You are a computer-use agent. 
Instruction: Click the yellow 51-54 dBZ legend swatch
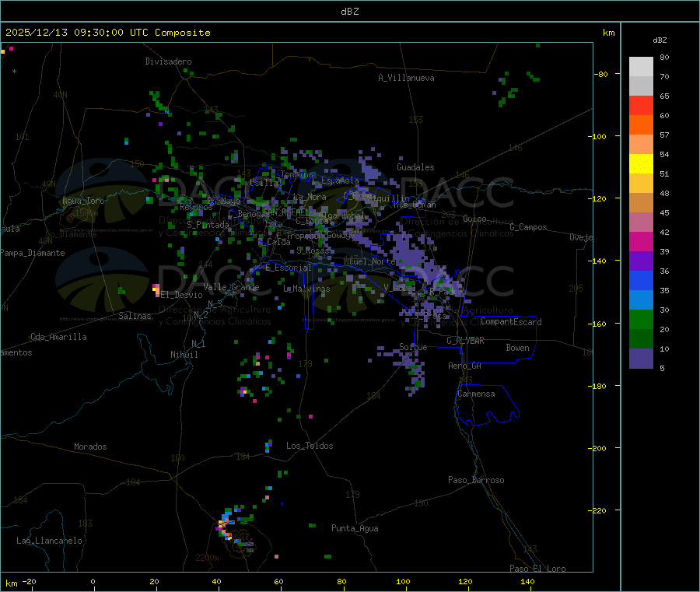tap(641, 164)
